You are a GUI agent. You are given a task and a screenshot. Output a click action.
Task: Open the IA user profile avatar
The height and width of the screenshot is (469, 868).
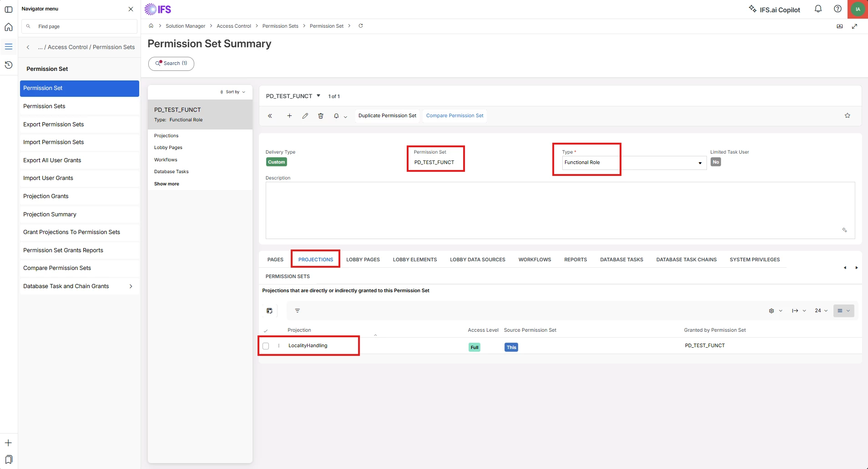[858, 9]
